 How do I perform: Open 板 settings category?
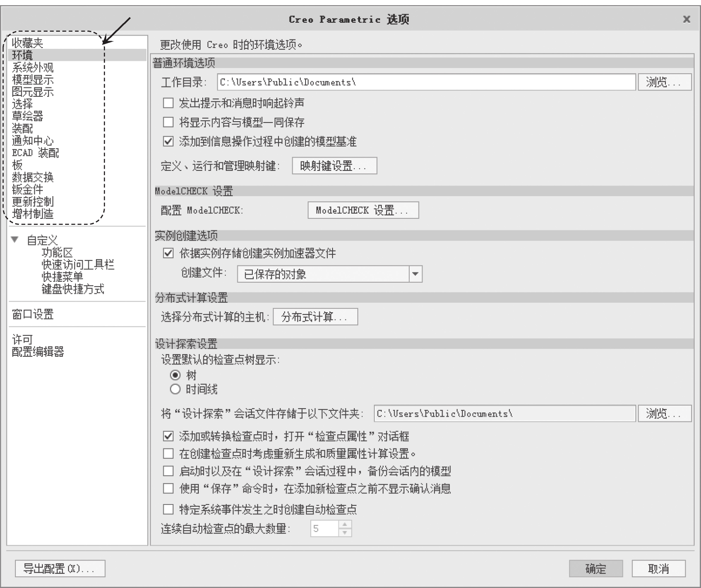tap(17, 165)
